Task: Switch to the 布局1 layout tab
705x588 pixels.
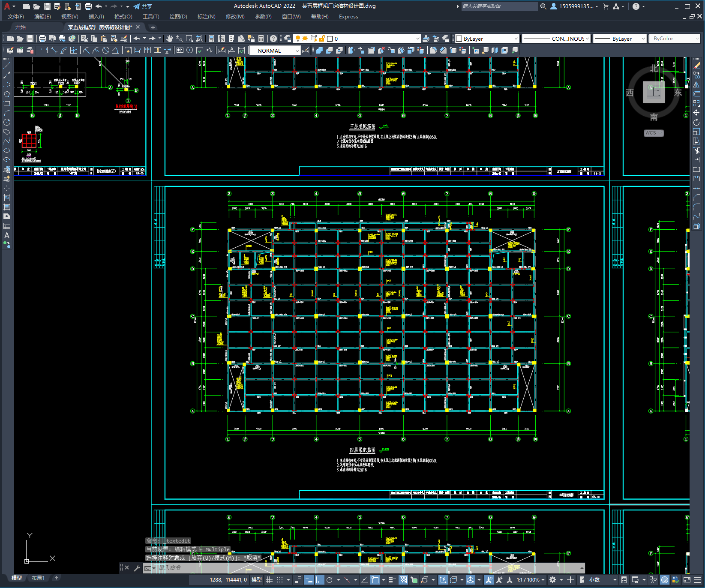Action: tap(38, 578)
